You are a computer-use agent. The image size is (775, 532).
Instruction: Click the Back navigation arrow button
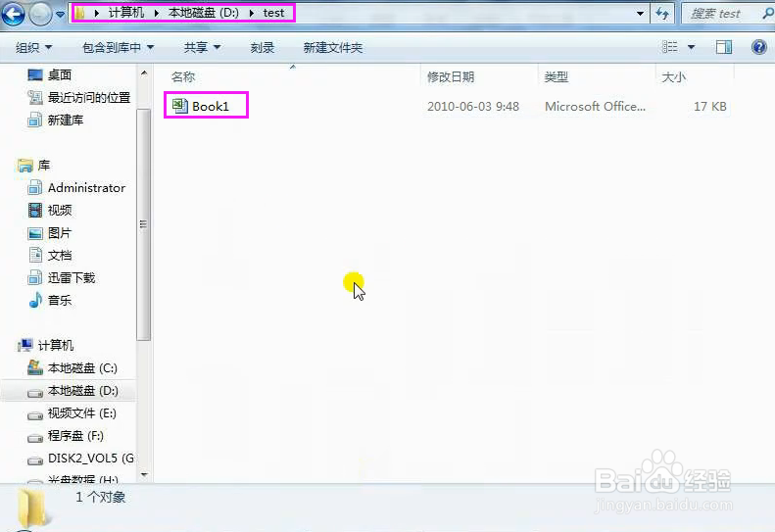(14, 14)
